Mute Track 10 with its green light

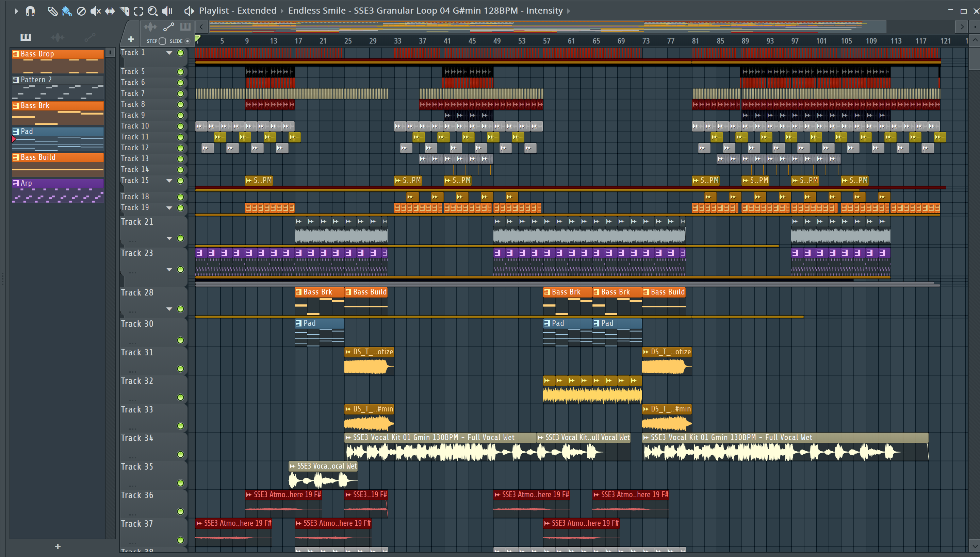click(x=180, y=126)
